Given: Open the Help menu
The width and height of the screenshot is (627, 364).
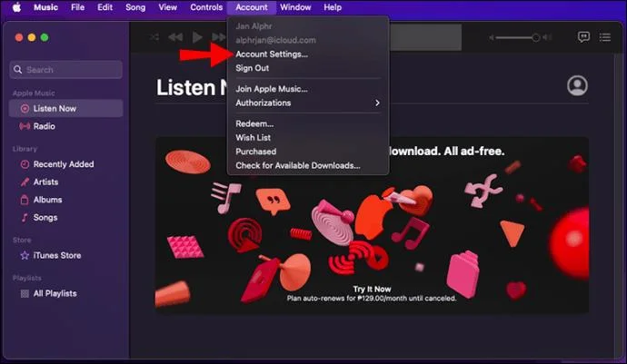Looking at the screenshot, I should (x=333, y=7).
